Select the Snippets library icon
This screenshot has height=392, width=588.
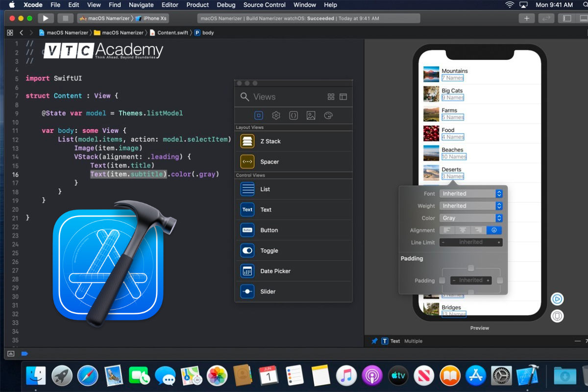294,115
